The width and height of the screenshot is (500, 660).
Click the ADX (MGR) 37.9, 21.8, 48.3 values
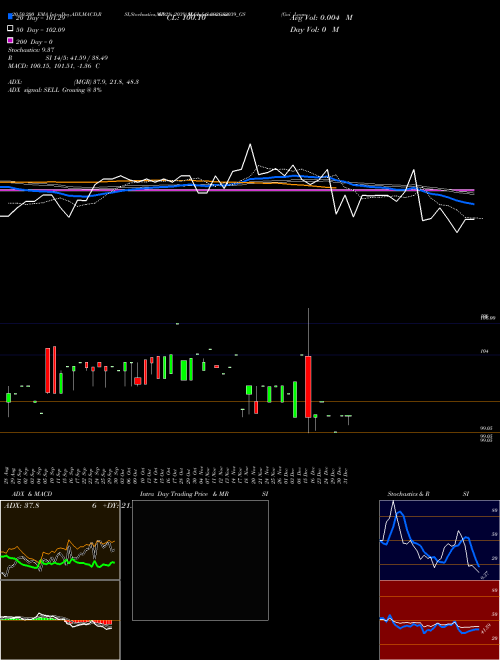106,82
